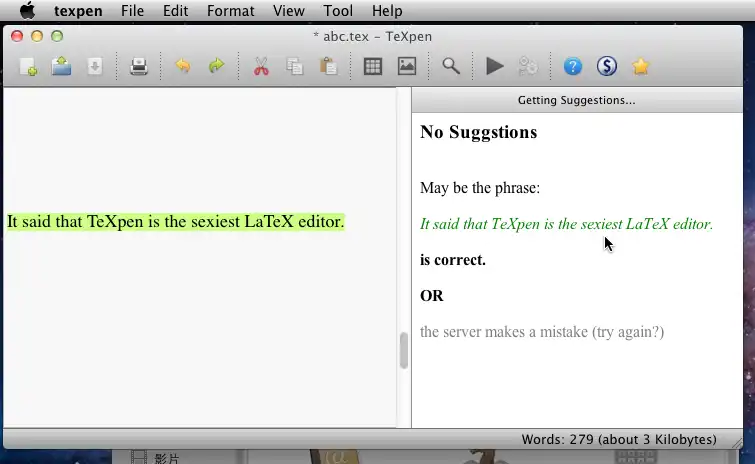Zoom the window with the green button
The image size is (755, 464).
[57, 36]
